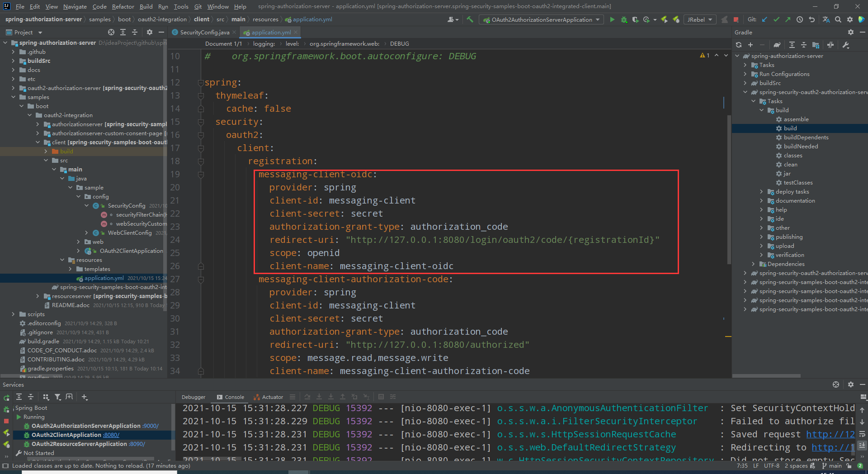
Task: Hide the Services tool window
Action: [x=863, y=384]
